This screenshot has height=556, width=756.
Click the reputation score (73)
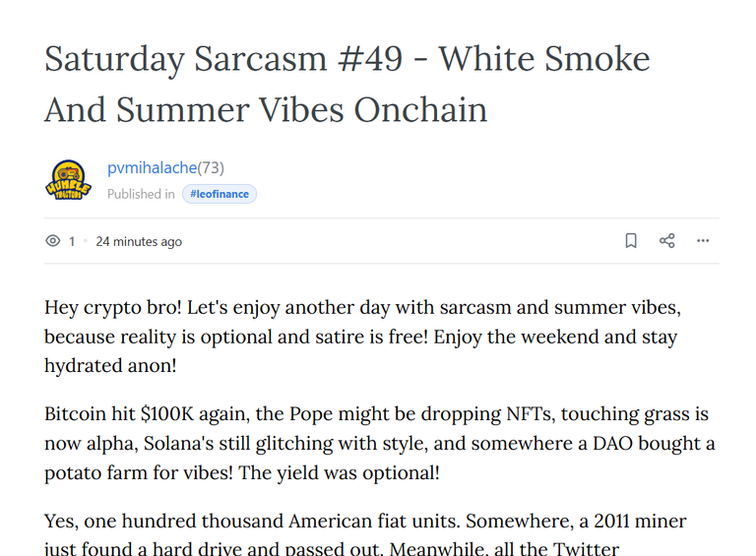(x=211, y=167)
